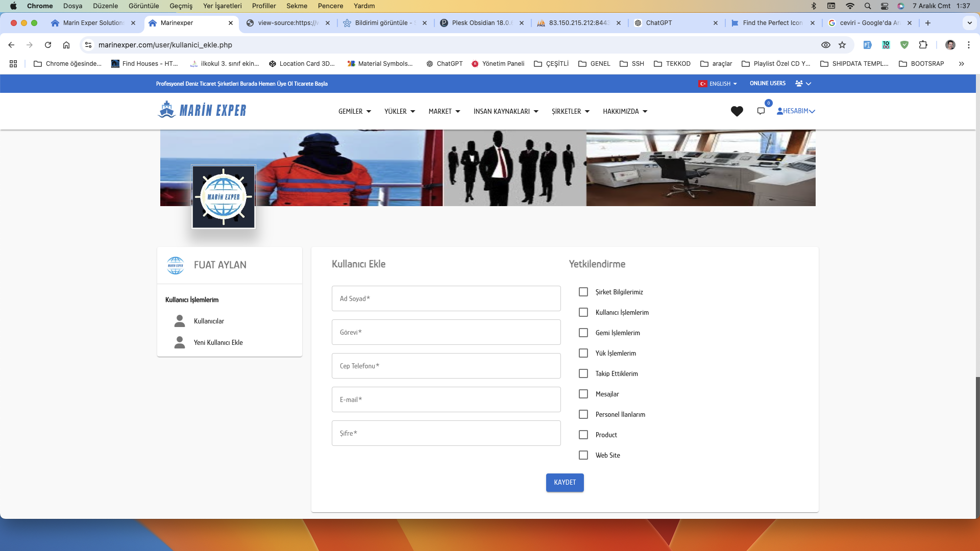This screenshot has height=551, width=980.
Task: Click the Kullanıcılar person icon
Action: 180,321
